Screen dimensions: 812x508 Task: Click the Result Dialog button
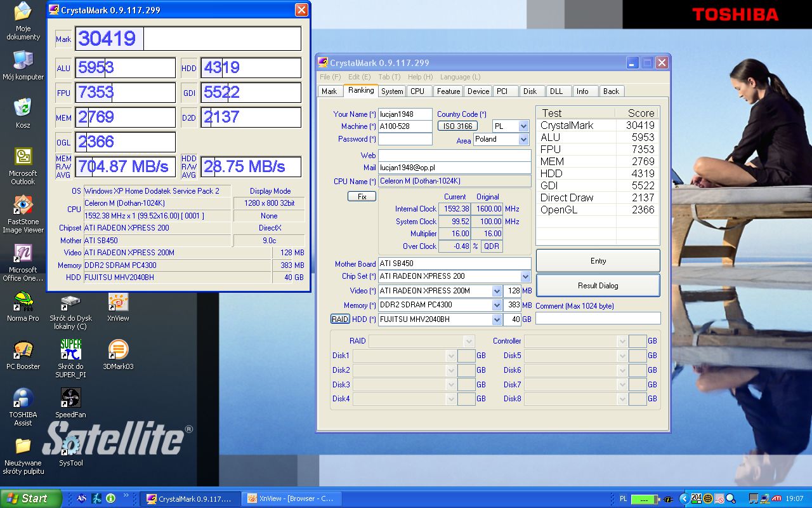coord(598,286)
